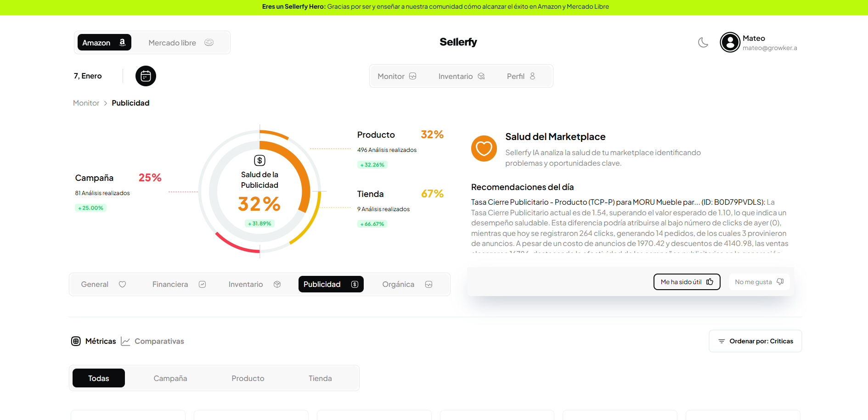Viewport: 868px width, 420px height.
Task: Select the Orgánica health tab
Action: [407, 284]
